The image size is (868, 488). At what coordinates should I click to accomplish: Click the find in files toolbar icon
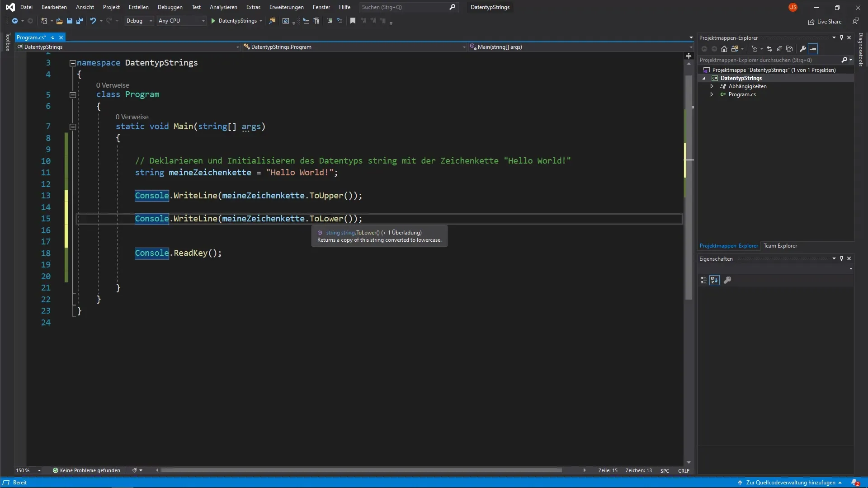(272, 21)
